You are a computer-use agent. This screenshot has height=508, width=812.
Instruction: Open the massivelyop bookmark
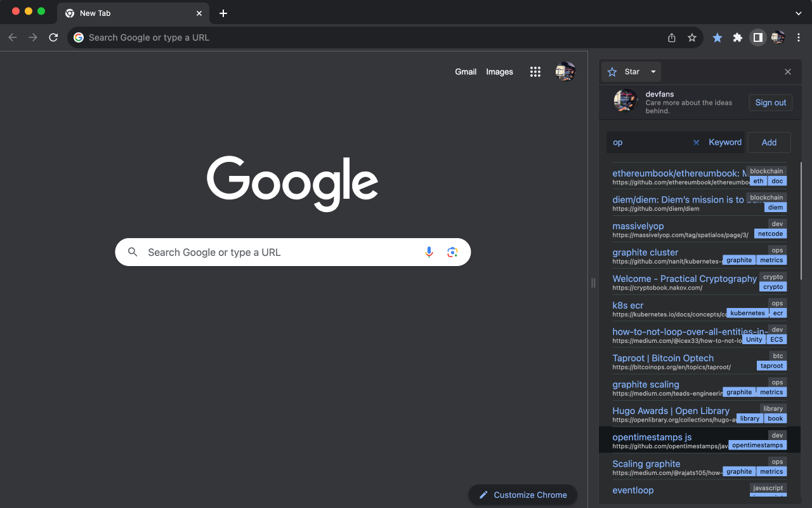[638, 226]
